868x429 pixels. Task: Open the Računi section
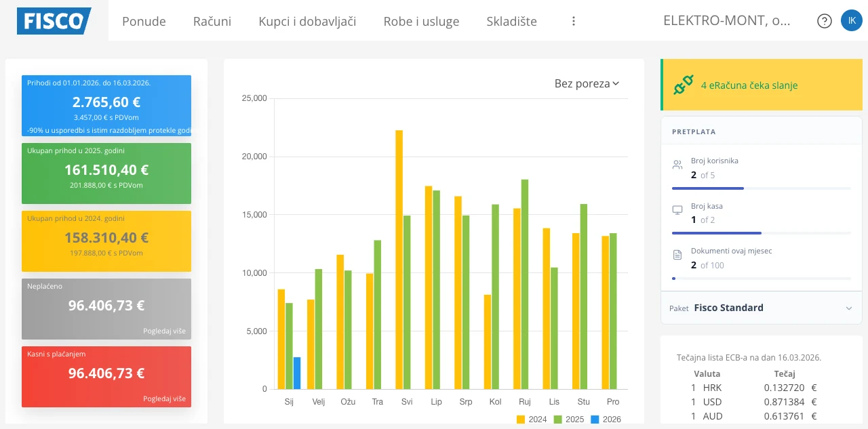tap(212, 21)
